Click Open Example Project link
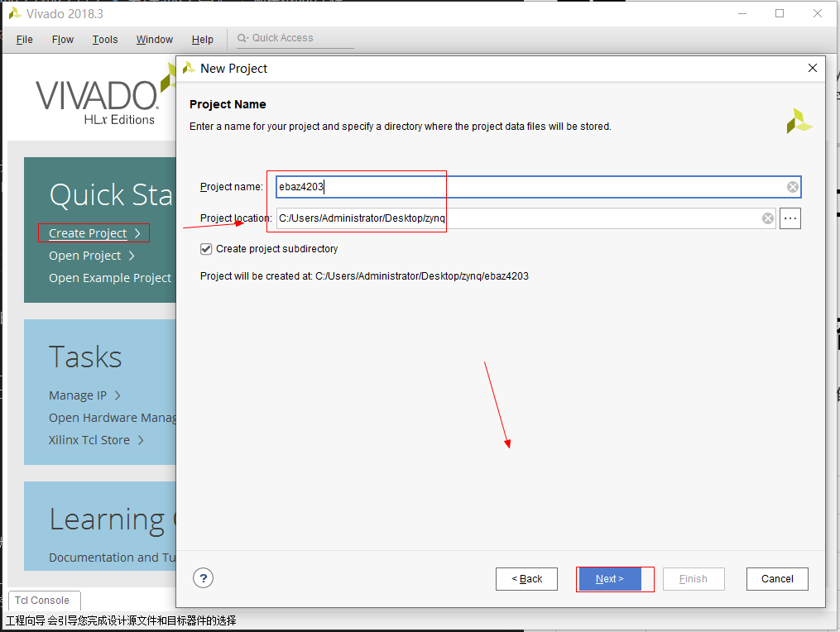 tap(110, 278)
